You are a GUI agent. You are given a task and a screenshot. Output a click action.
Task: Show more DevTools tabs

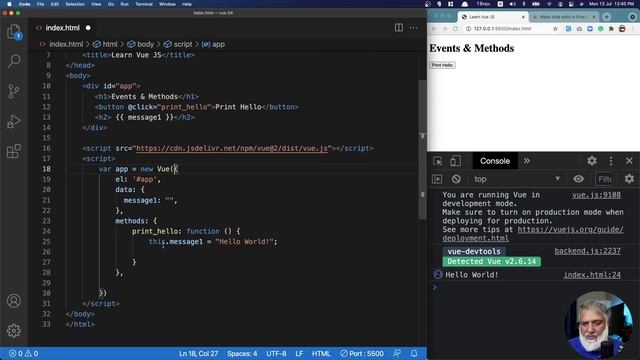coord(527,161)
